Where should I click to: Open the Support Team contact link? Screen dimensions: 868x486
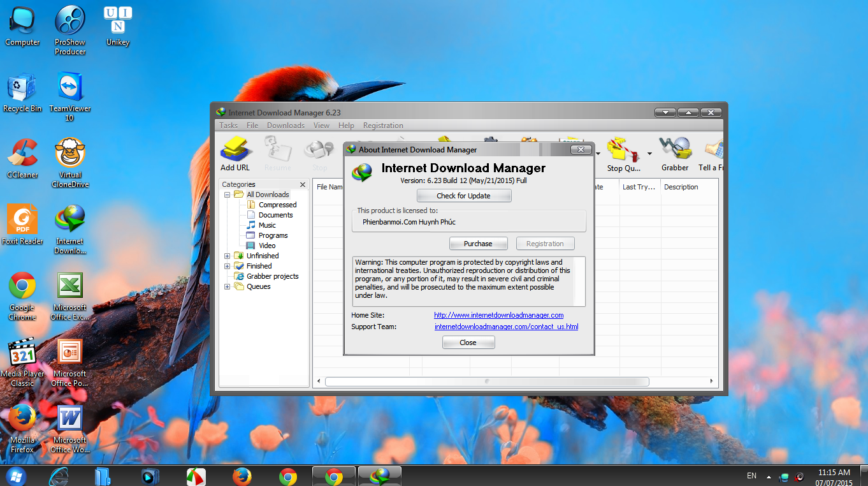click(x=506, y=327)
